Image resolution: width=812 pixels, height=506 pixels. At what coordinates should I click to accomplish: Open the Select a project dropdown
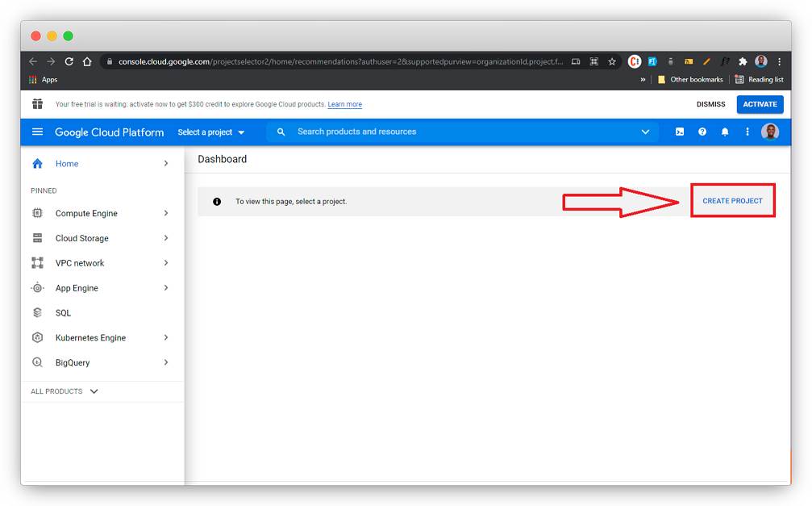[210, 132]
